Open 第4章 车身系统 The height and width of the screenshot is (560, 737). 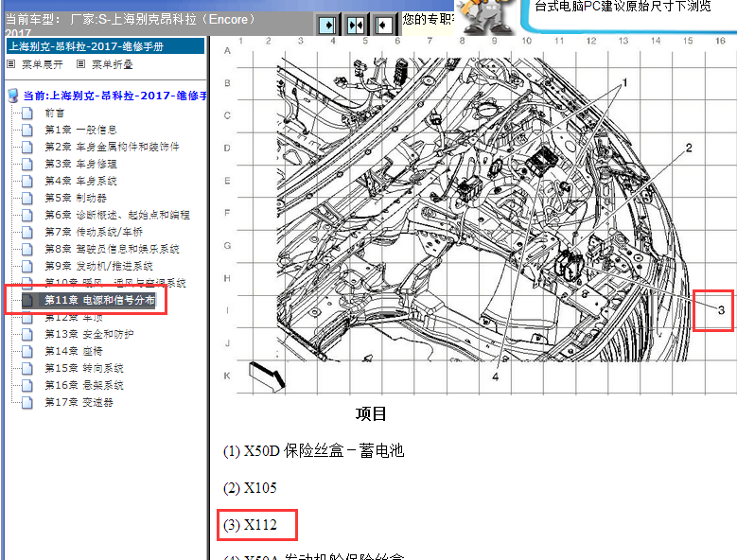pyautogui.click(x=80, y=181)
